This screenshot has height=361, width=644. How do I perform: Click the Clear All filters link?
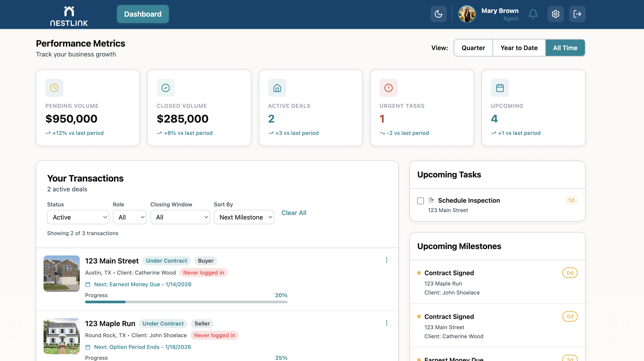coord(294,213)
